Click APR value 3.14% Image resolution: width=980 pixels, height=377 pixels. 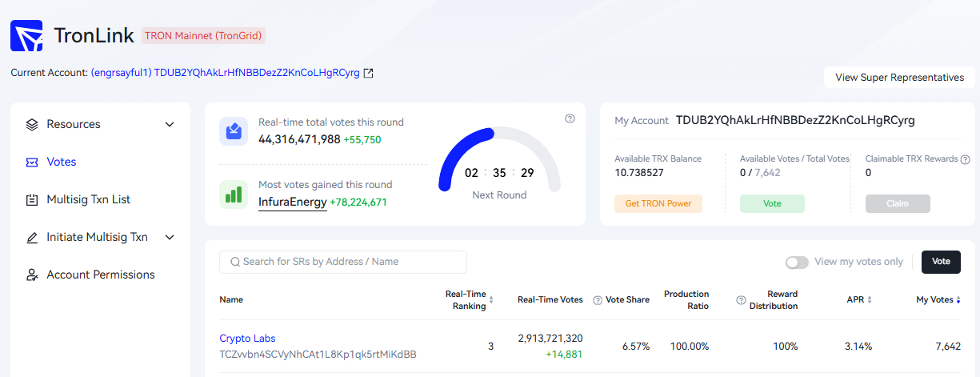pos(858,347)
